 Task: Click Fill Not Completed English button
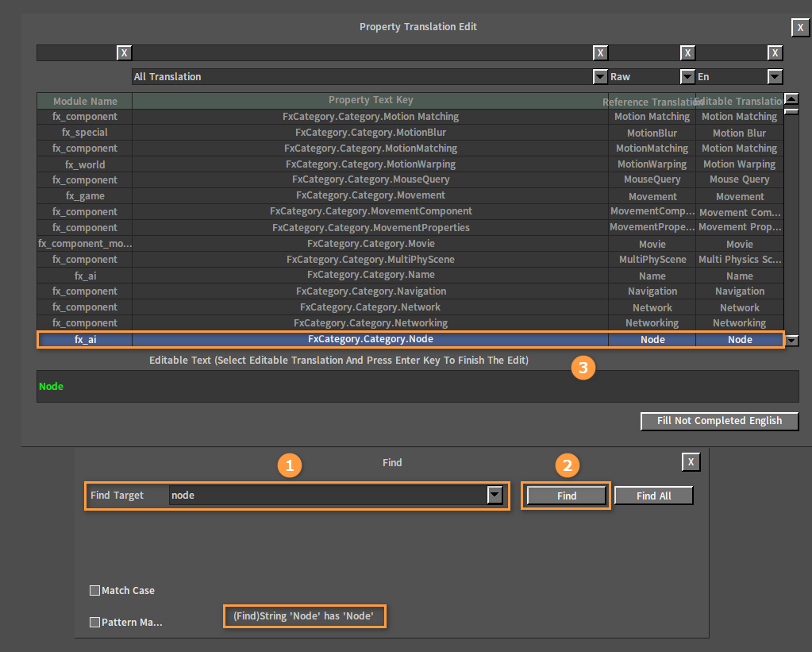click(x=719, y=421)
